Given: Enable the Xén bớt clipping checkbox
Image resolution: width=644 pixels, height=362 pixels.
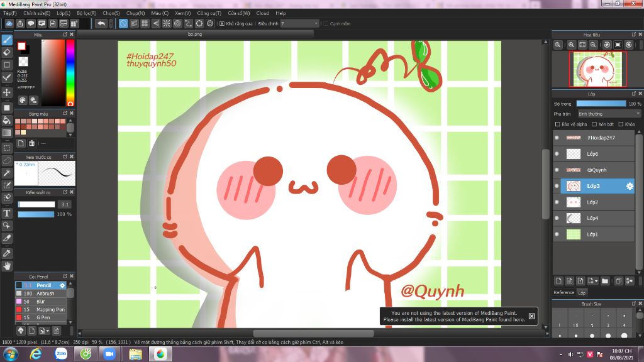Looking at the screenshot, I should point(594,124).
